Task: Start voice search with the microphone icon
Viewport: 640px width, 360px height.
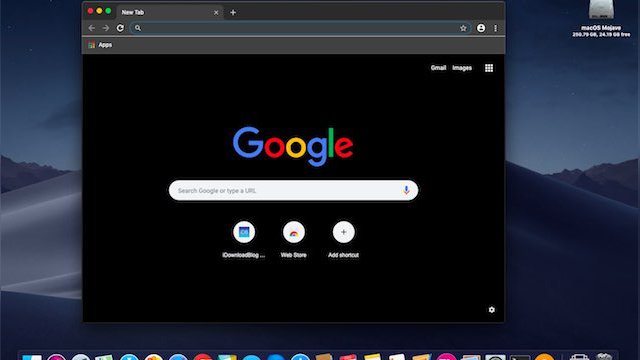Action: (406, 190)
